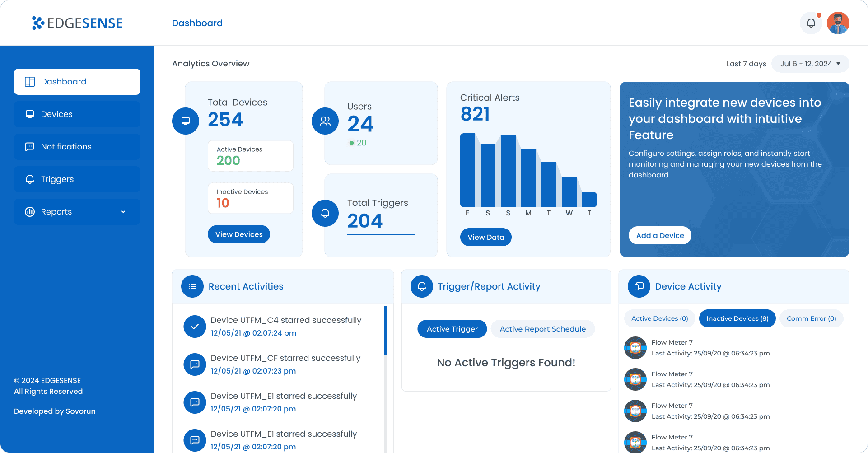Expand the Reports menu chevron
This screenshot has height=453, width=868.
point(123,212)
